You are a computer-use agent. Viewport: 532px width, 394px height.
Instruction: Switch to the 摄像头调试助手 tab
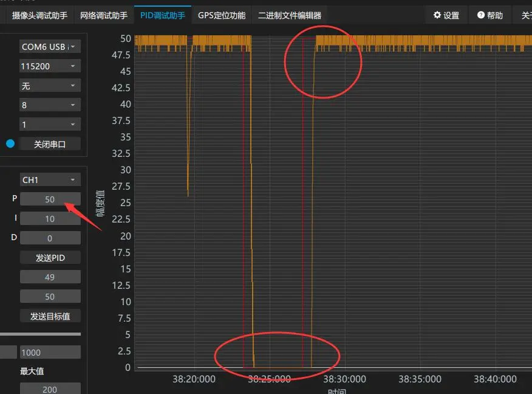point(39,15)
